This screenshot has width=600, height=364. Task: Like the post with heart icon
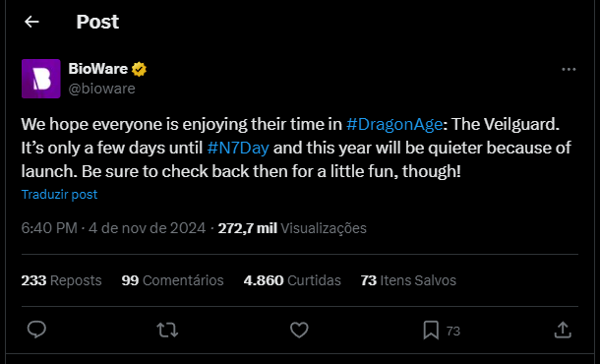pyautogui.click(x=299, y=330)
